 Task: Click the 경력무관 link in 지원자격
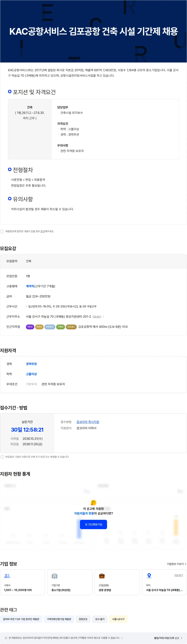point(31,364)
